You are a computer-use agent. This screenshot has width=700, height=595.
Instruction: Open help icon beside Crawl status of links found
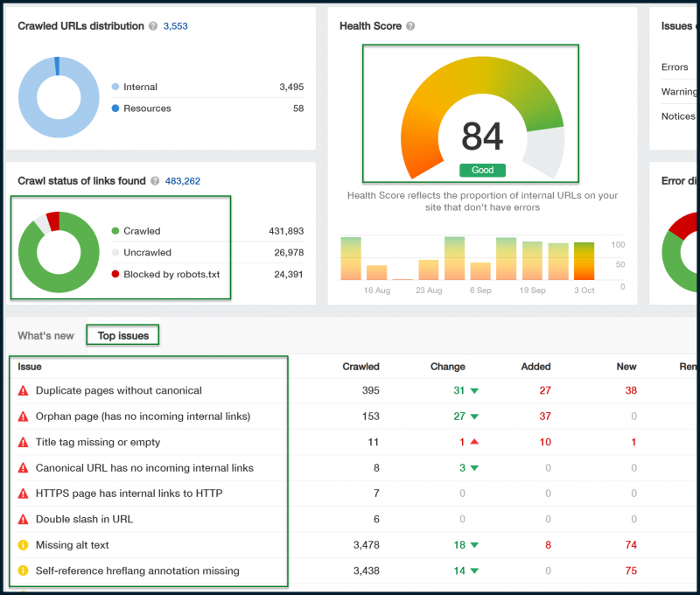(x=155, y=181)
